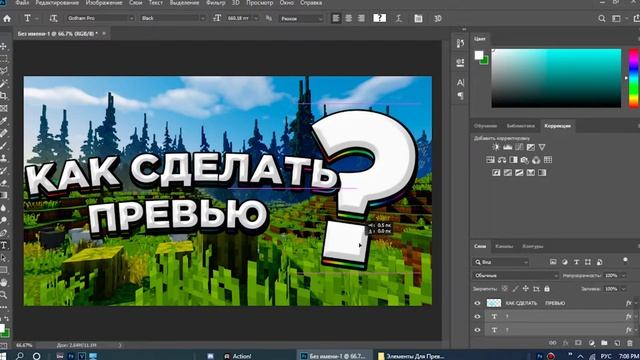640x360 pixels.
Task: Open the font size dropdown
Action: coord(256,18)
